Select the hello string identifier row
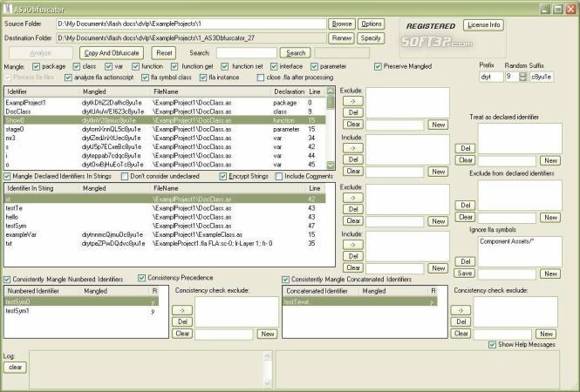Image resolution: width=580 pixels, height=392 pixels. (x=166, y=217)
